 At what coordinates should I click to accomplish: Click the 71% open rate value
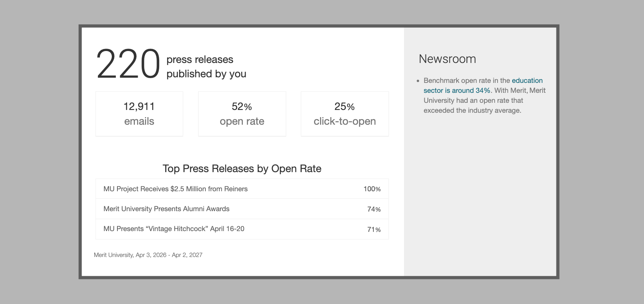[374, 229]
